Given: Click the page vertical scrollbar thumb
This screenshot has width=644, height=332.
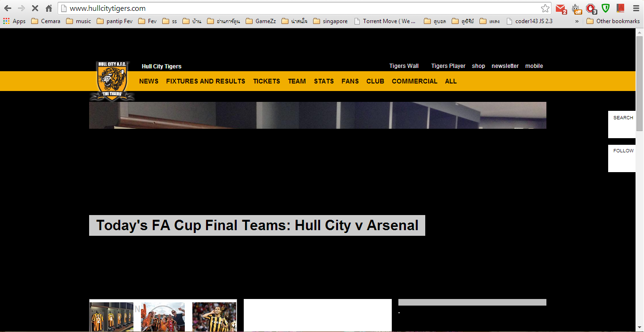Looking at the screenshot, I should click(x=640, y=83).
